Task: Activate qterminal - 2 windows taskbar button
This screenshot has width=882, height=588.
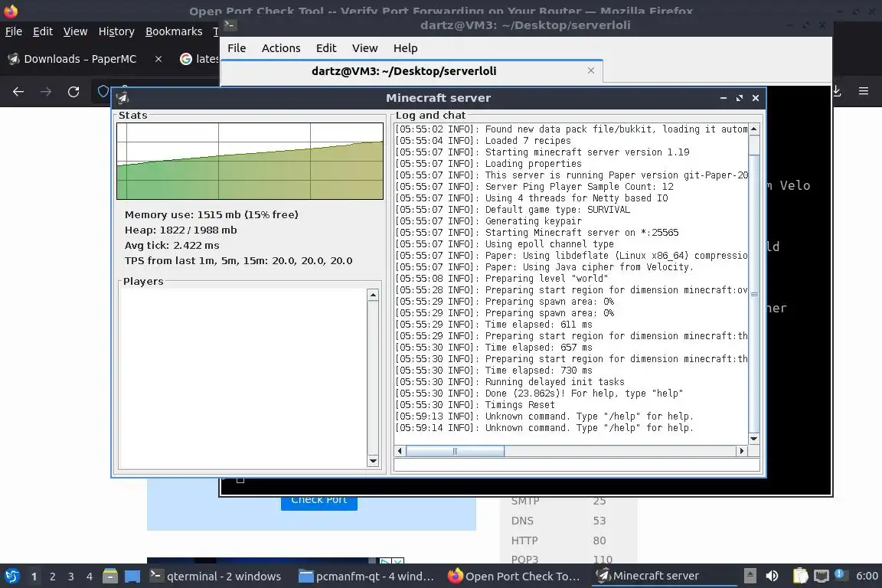Action: [215, 577]
